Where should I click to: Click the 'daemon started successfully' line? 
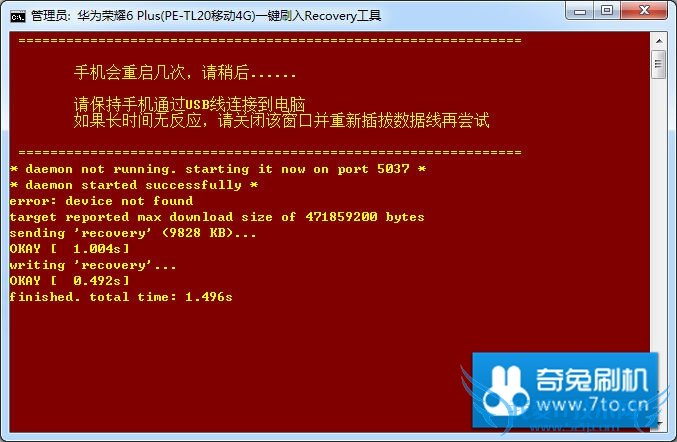134,185
